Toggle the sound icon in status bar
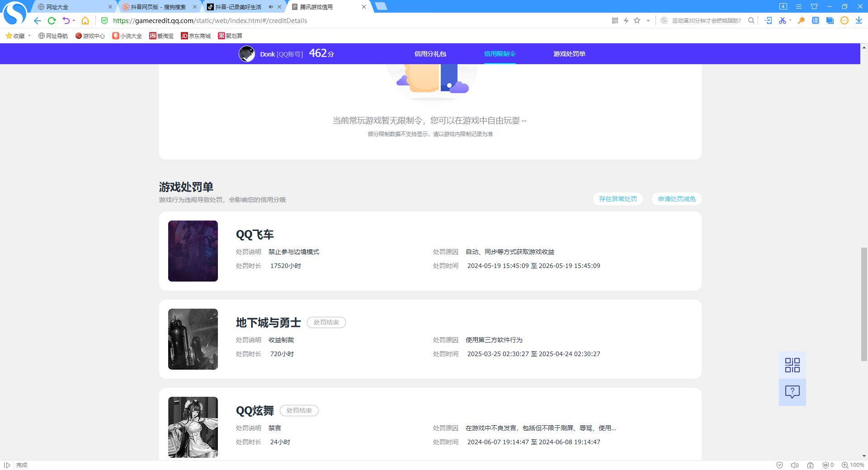Screen dimensions: 868x470 794,465
